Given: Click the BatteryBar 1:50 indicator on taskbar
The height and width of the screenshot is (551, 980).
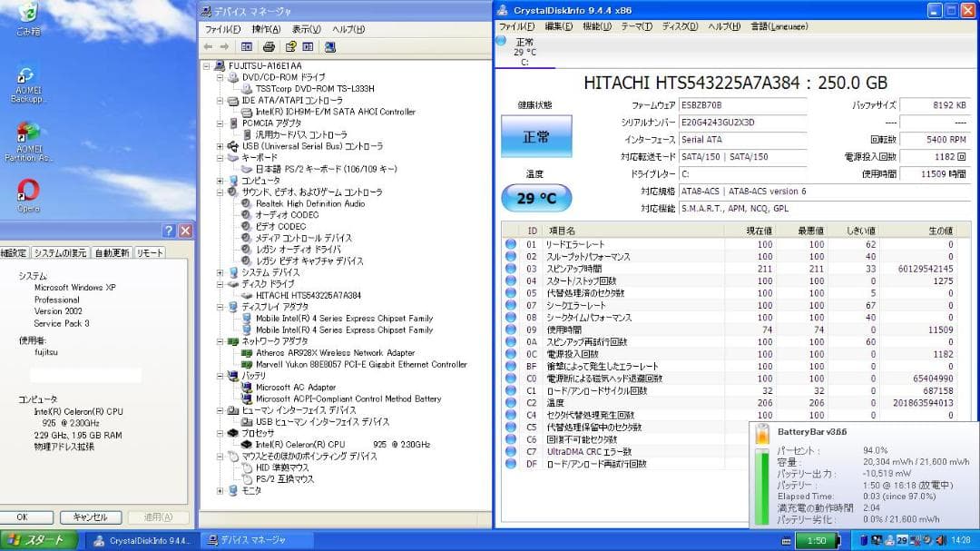Looking at the screenshot, I should [x=817, y=540].
